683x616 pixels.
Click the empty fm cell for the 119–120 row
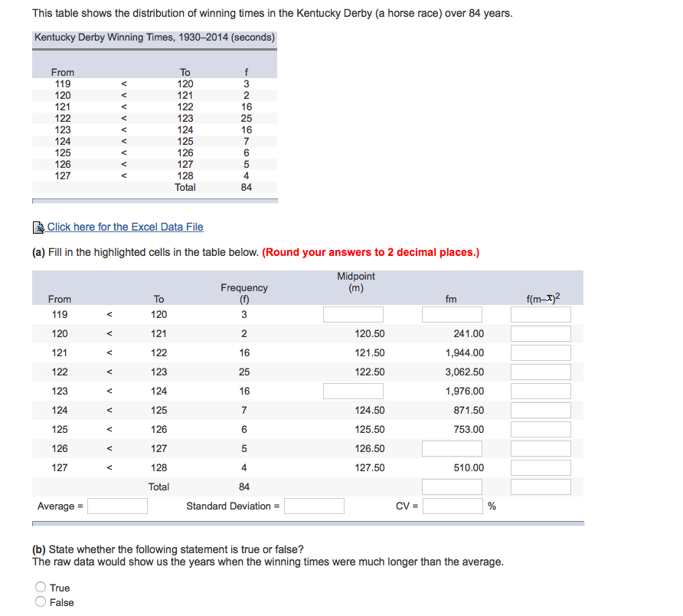click(452, 314)
